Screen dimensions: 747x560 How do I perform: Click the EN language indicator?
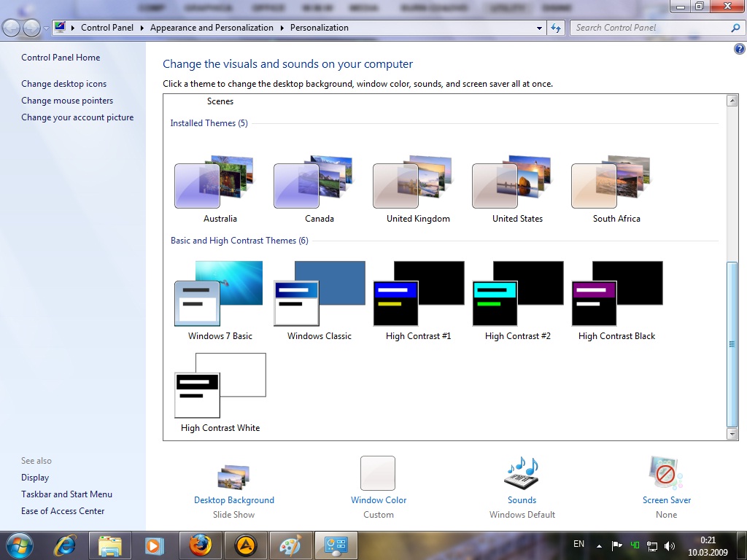(578, 544)
